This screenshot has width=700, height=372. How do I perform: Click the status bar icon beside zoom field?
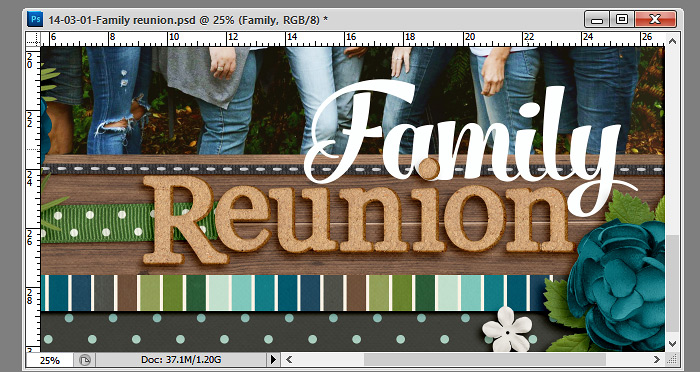click(85, 359)
